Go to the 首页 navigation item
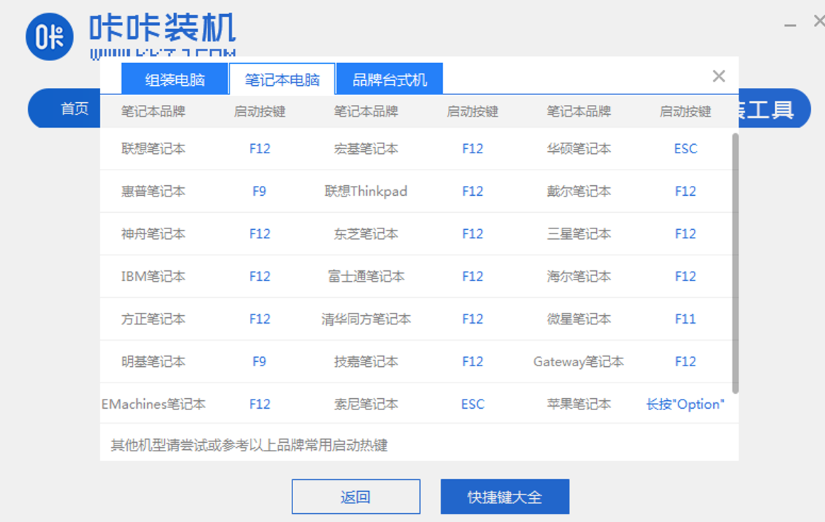This screenshot has height=522, width=825. pos(74,108)
